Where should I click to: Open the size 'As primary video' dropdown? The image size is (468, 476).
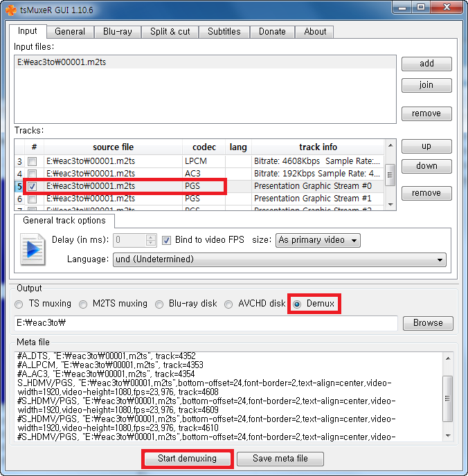318,241
